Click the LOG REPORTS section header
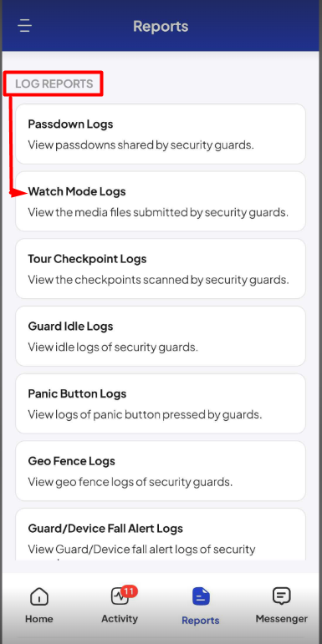322x644 pixels. click(54, 84)
